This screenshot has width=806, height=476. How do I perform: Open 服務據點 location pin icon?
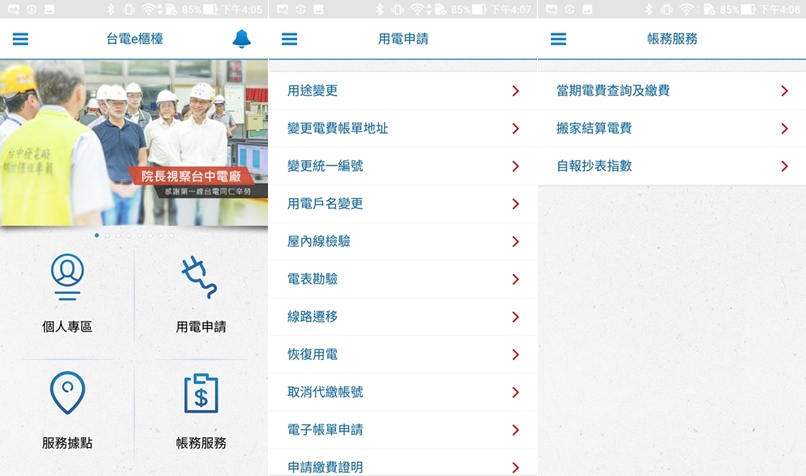tap(67, 393)
